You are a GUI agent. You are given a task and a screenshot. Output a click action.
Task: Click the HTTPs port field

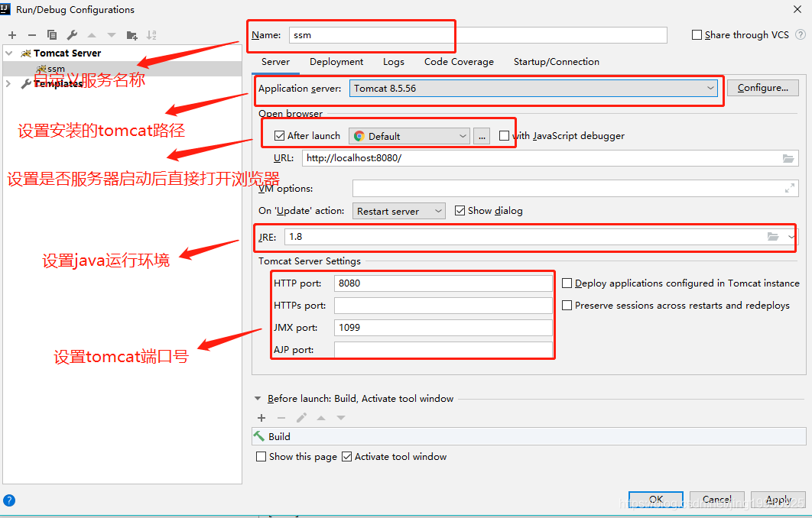[443, 306]
